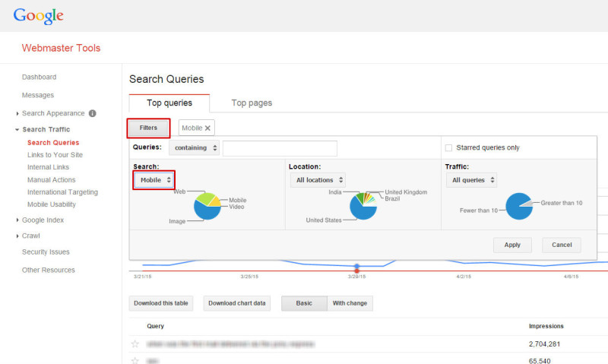Viewport: 608px width, 364px height.
Task: Click the Traffic pie chart
Action: 519,206
